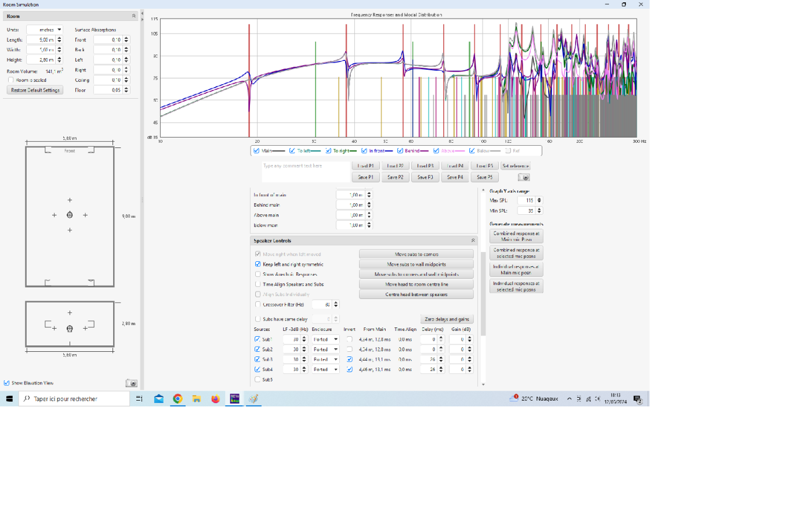Enable Time Align Speakers and Subs

coord(258,284)
